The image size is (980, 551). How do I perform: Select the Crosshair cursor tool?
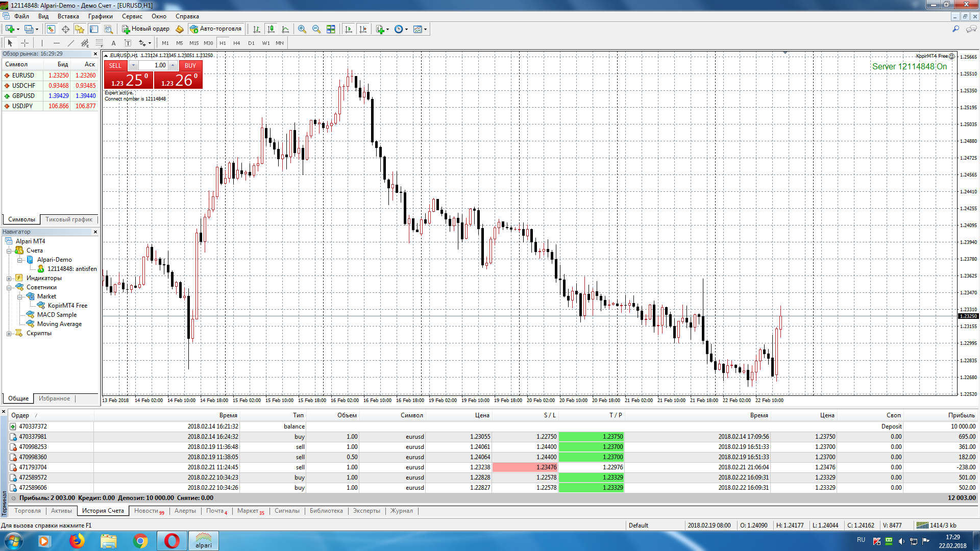[24, 43]
